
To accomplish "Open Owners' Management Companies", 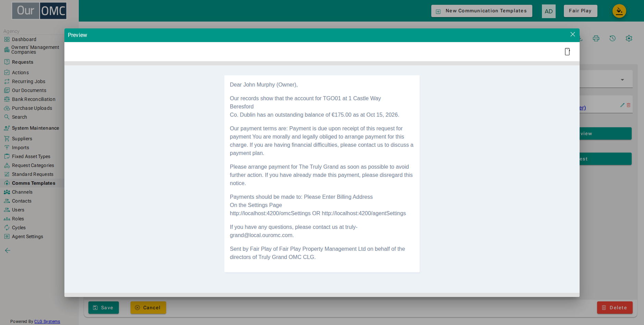I will 35,50.
